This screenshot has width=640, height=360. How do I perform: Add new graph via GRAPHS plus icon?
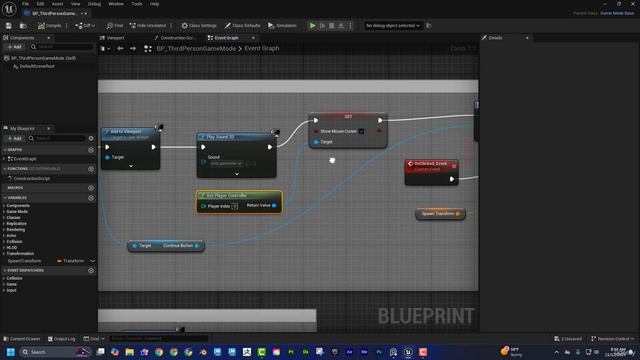pyautogui.click(x=91, y=150)
